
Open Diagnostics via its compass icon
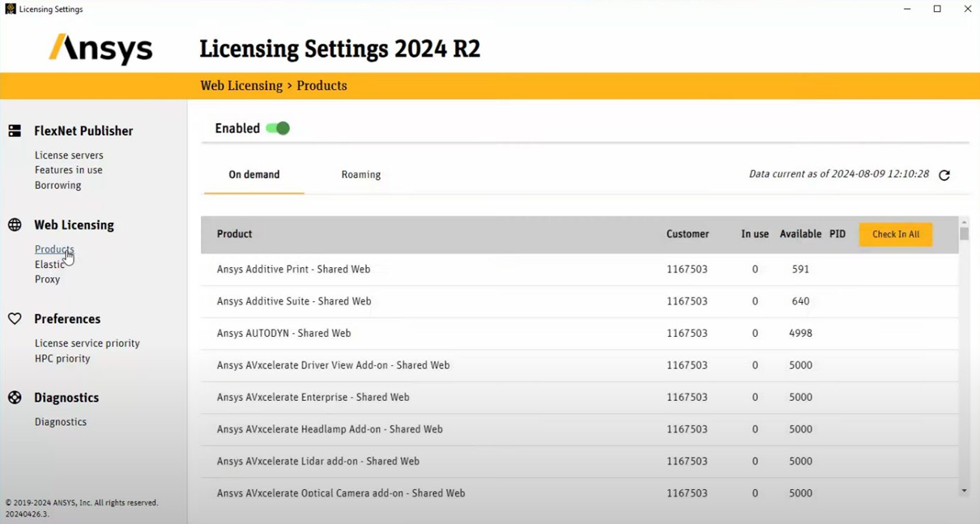click(x=14, y=397)
